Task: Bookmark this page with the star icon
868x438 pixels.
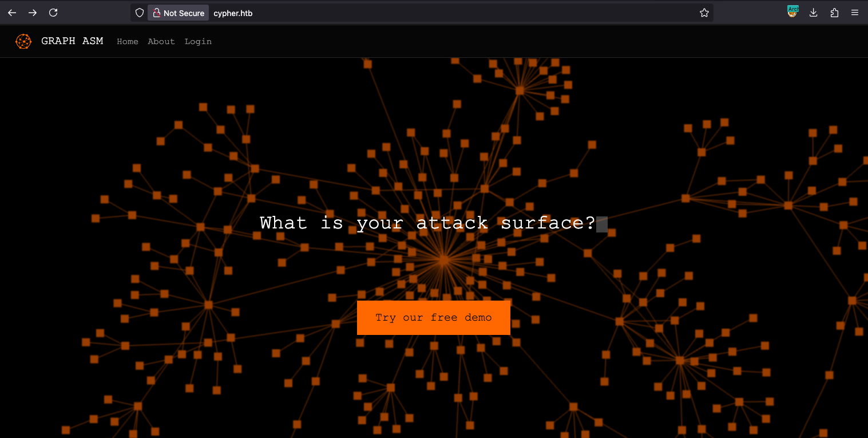Action: click(x=704, y=13)
